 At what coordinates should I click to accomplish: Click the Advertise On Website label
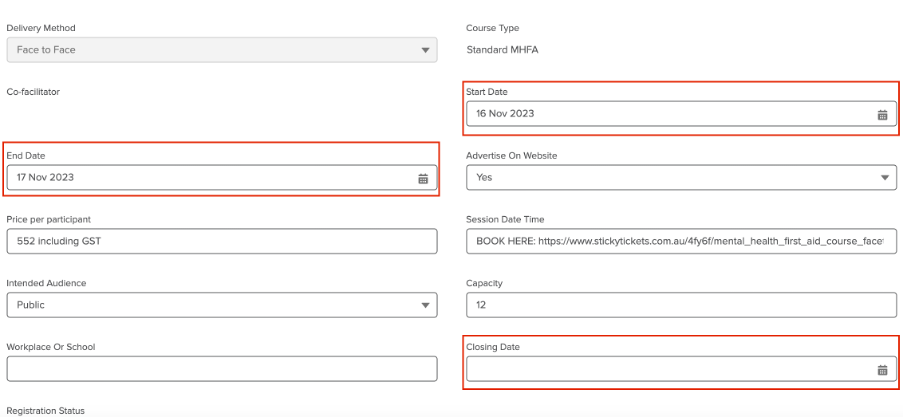(x=511, y=156)
